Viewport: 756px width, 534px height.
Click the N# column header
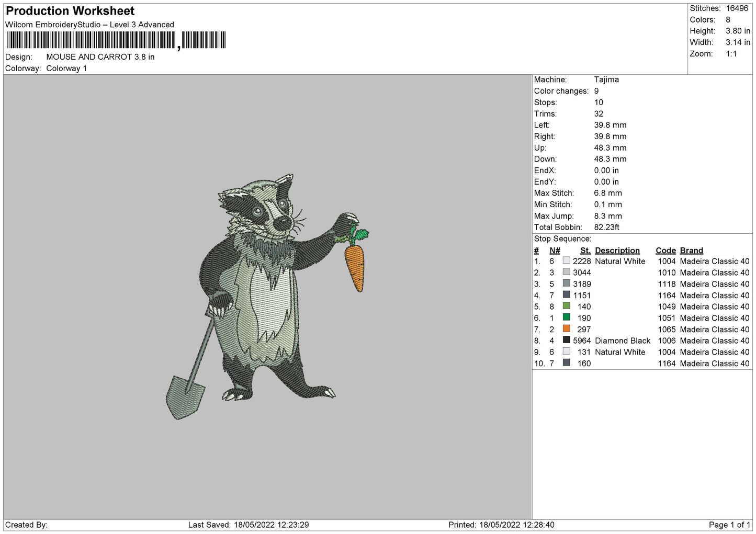(x=555, y=251)
